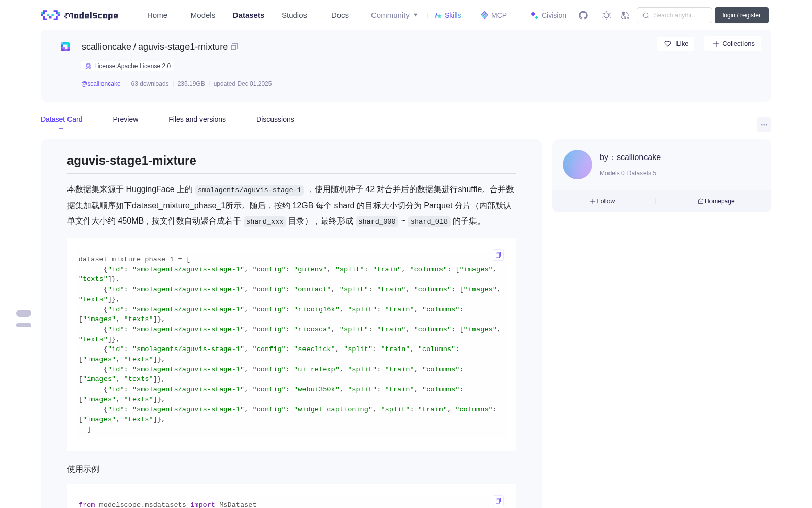Copy the dataset name with copy icon

coord(234,47)
